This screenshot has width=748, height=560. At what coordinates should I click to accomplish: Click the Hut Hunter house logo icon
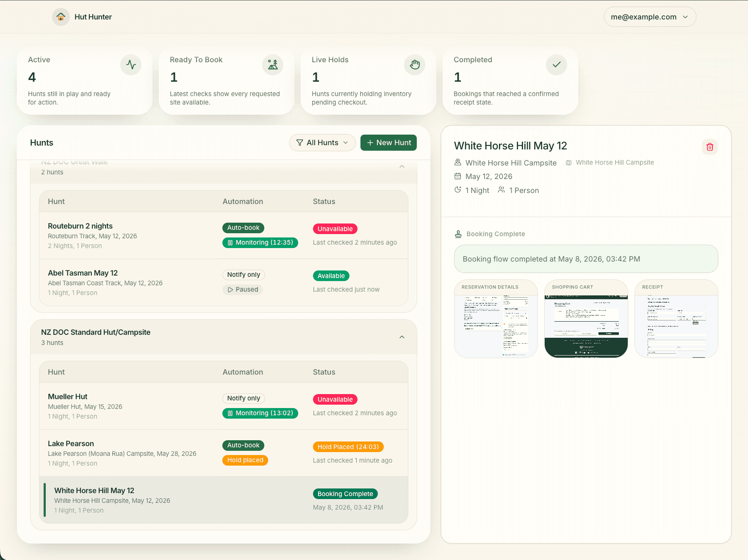[61, 17]
